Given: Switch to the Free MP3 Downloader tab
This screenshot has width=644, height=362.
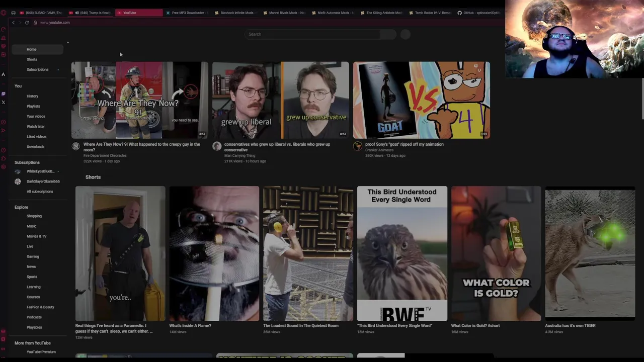Looking at the screenshot, I should pyautogui.click(x=187, y=13).
